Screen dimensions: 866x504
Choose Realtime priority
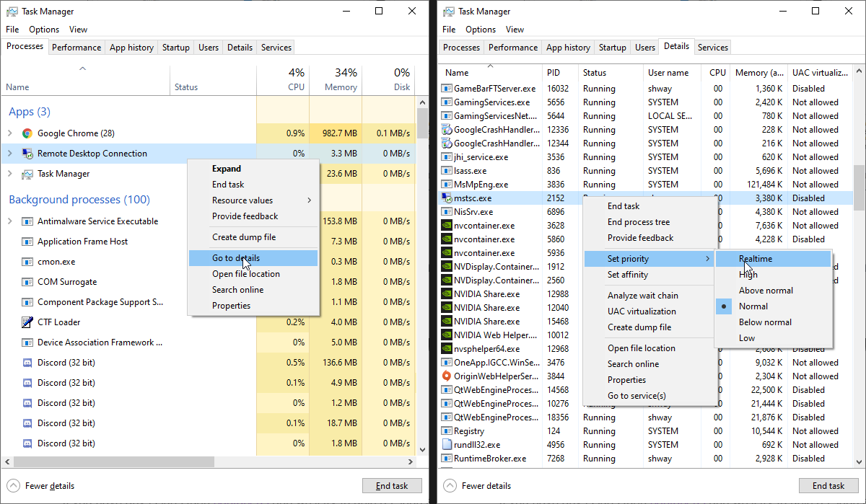773,259
